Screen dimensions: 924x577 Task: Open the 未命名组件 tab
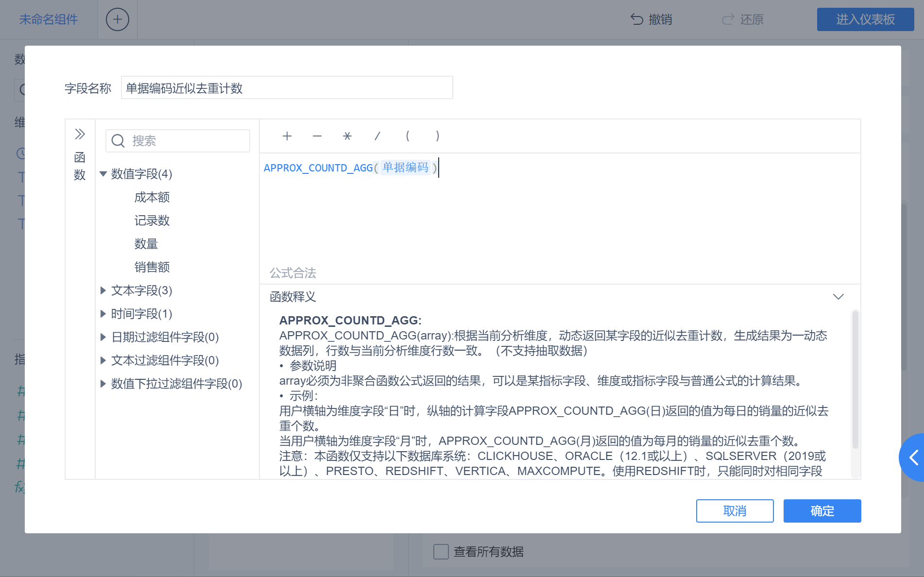pyautogui.click(x=49, y=19)
